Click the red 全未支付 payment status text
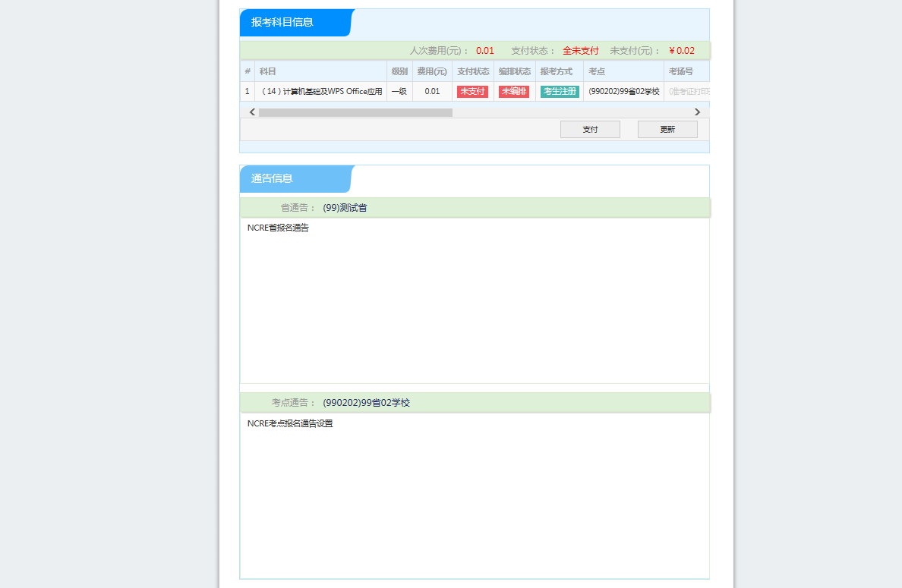 click(580, 51)
